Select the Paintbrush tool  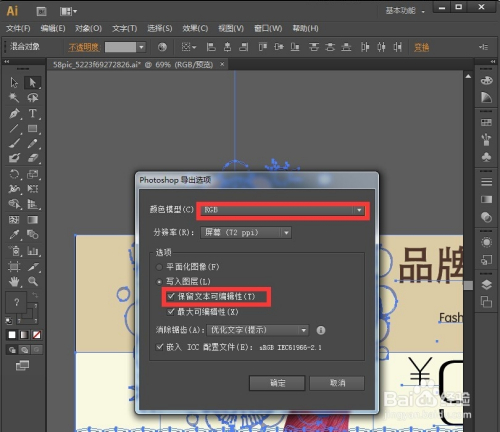point(14,143)
